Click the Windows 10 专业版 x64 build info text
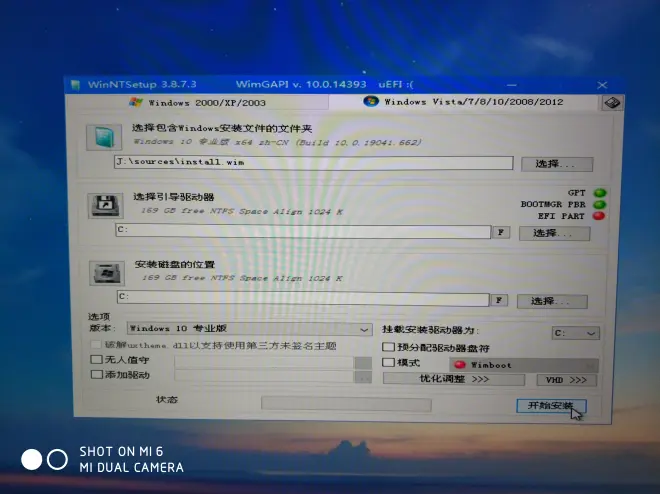Image resolution: width=660 pixels, height=494 pixels. coord(277,142)
